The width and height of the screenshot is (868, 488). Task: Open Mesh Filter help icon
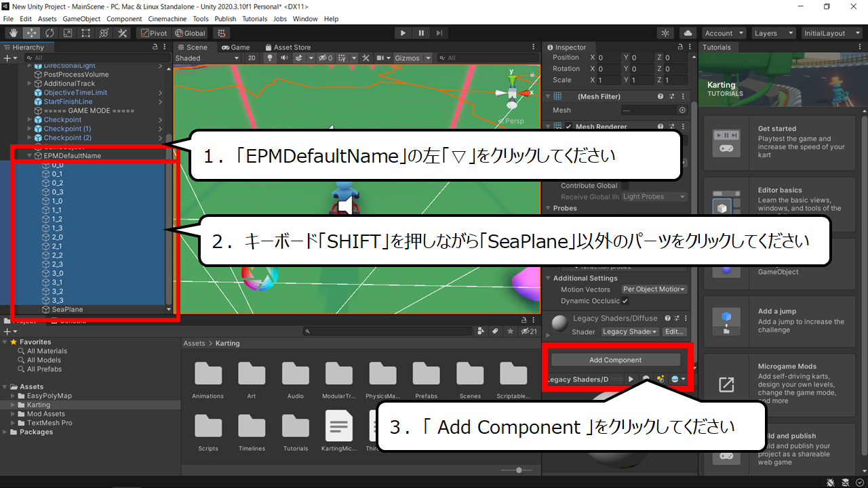[660, 97]
